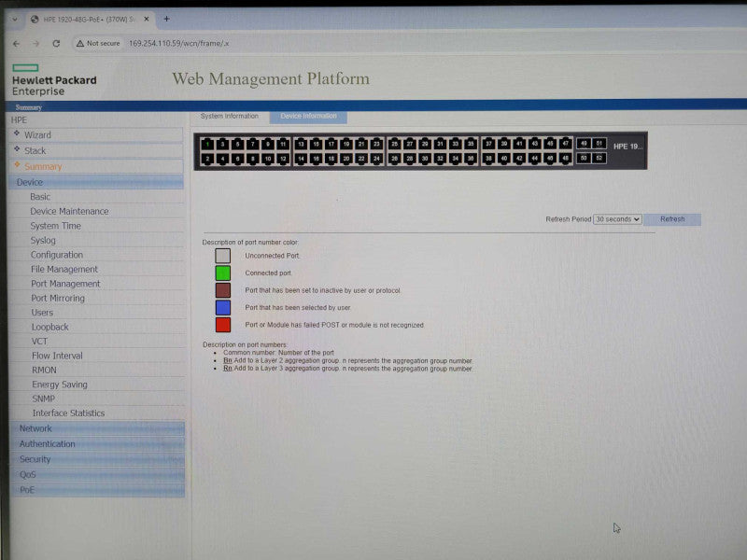This screenshot has height=560, width=747.
Task: Expand the QoS section
Action: coord(97,474)
